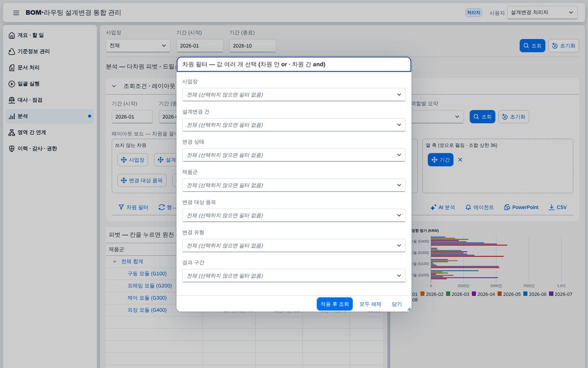588x368 pixels.
Task: Click the panel's 초기화 button
Action: click(514, 117)
